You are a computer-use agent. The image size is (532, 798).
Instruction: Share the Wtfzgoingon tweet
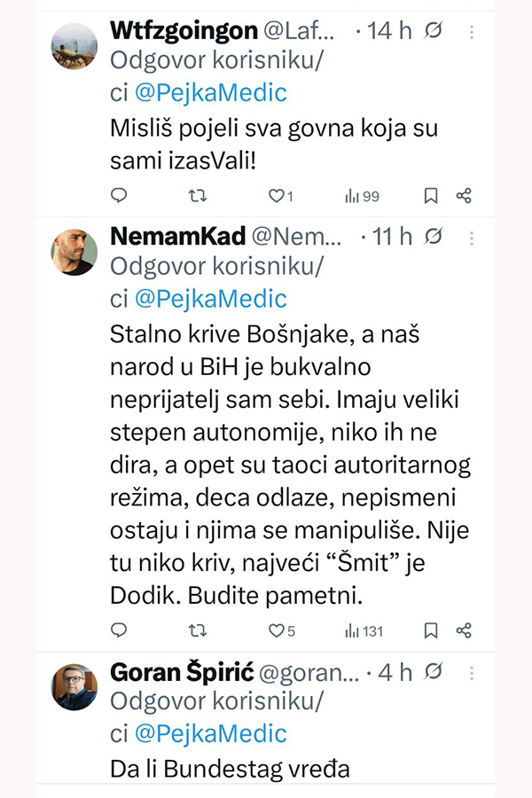463,195
